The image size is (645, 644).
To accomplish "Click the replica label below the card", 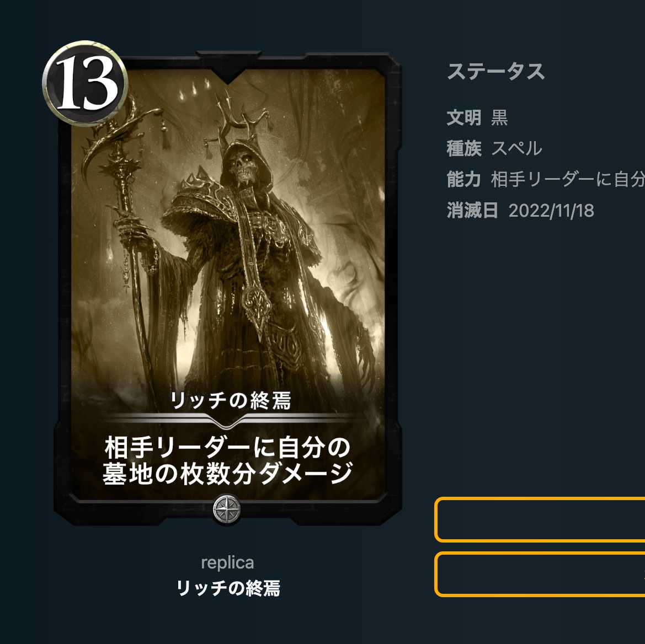I will (227, 562).
